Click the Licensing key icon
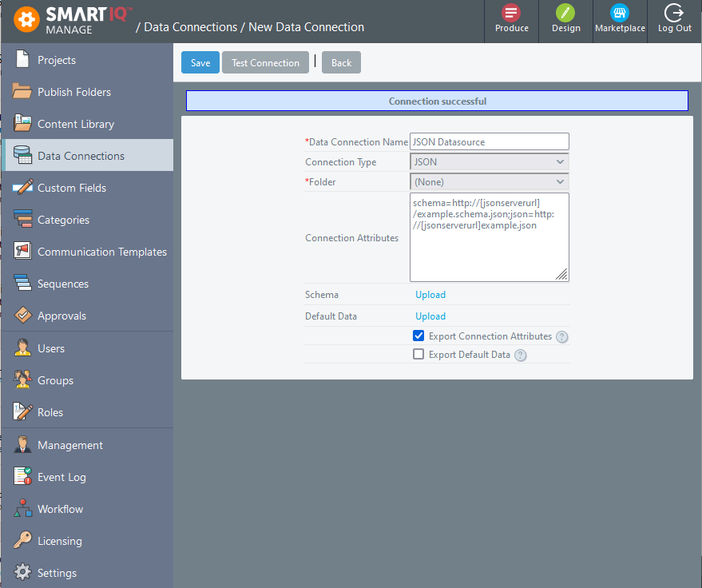This screenshot has height=588, width=702. coord(22,540)
